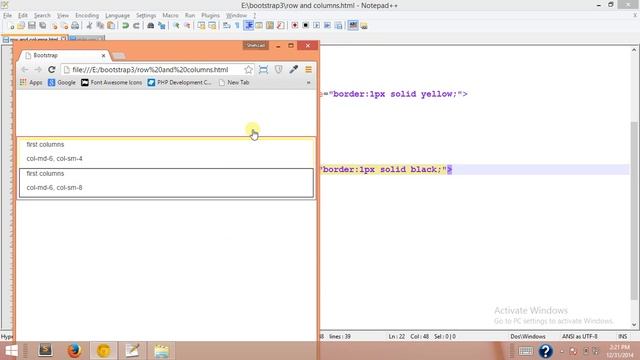Click Start Recording macro red button

coord(294,26)
